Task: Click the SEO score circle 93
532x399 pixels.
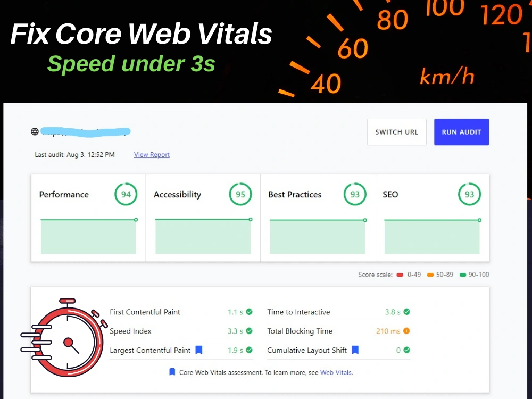Action: [x=470, y=194]
